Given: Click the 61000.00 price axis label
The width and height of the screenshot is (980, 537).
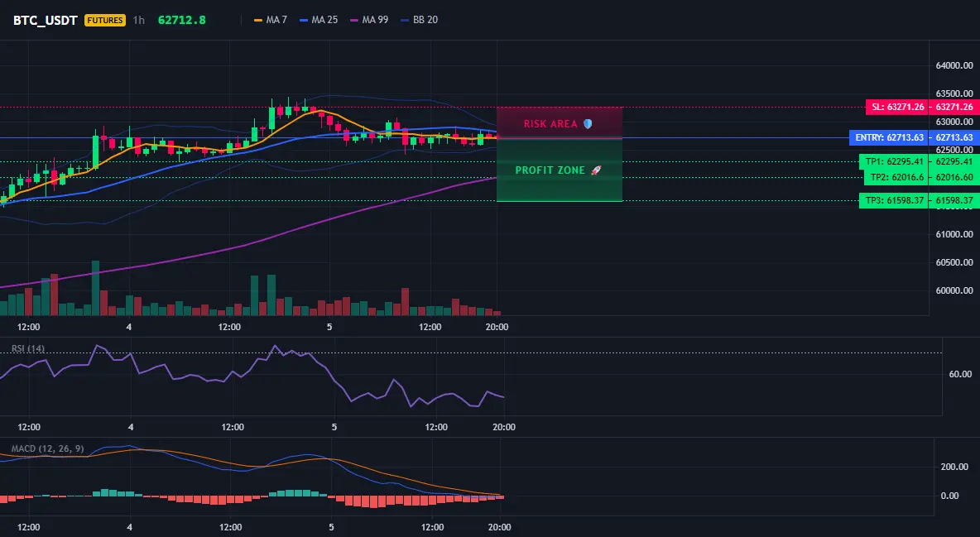Looking at the screenshot, I should pyautogui.click(x=954, y=234).
